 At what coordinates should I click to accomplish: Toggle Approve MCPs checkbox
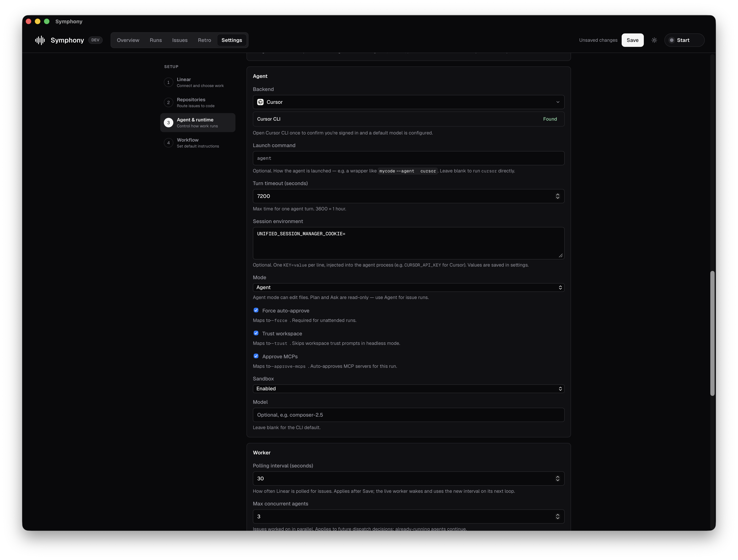[x=256, y=356]
